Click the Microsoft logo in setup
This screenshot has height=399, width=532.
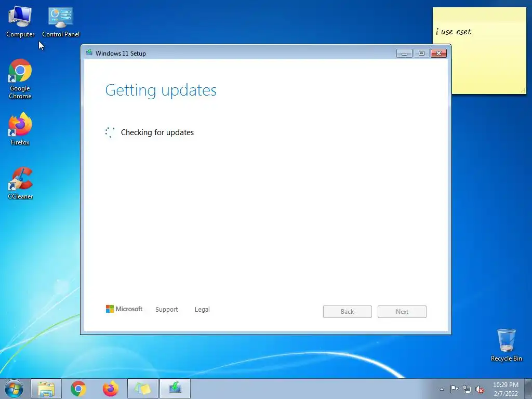point(124,309)
